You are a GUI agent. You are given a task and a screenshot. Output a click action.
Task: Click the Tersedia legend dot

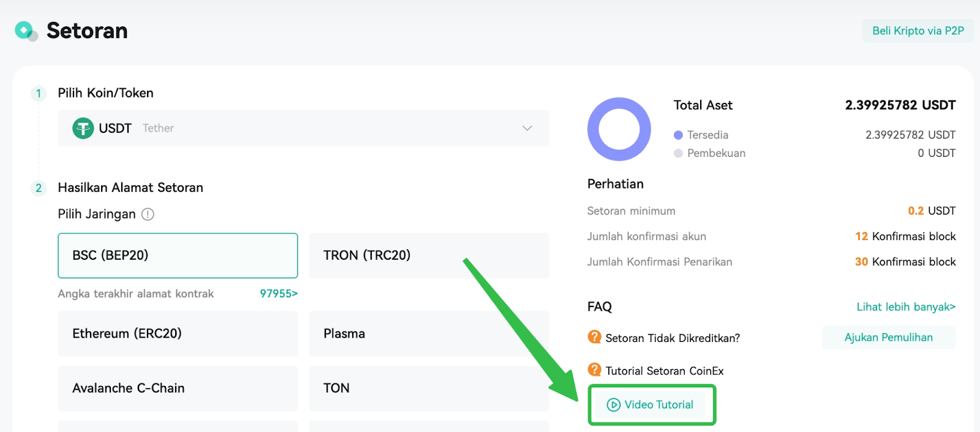click(x=678, y=135)
